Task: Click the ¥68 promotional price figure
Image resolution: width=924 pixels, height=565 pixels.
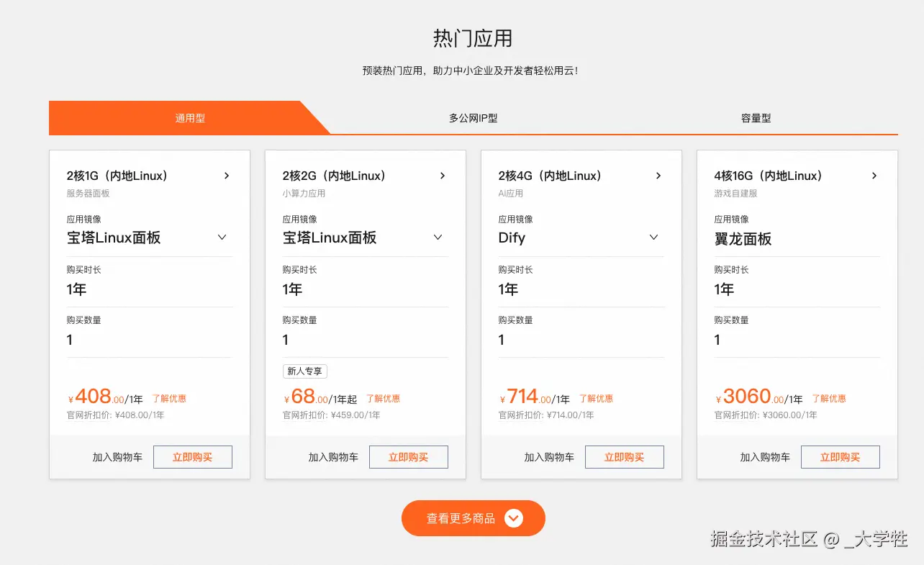Action: tap(302, 396)
